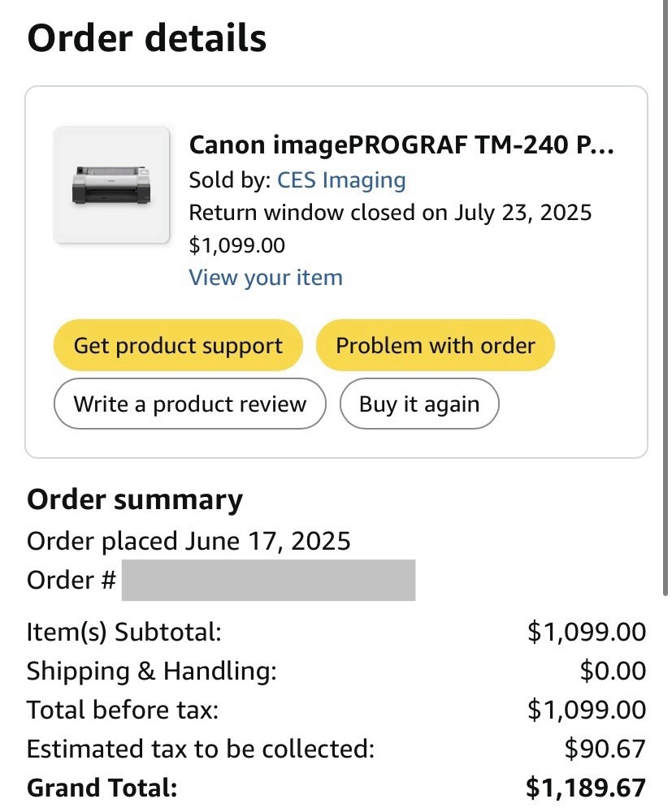This screenshot has height=812, width=672.
Task: Click the Order details heading
Action: 147,38
